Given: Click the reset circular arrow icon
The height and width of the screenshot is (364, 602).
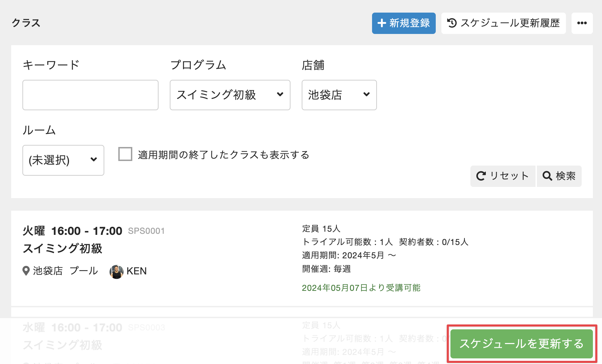Looking at the screenshot, I should (481, 176).
